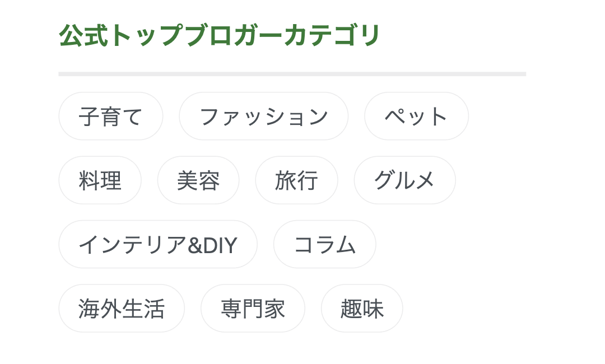Open the 子育て category
605x364 pixels.
click(111, 116)
